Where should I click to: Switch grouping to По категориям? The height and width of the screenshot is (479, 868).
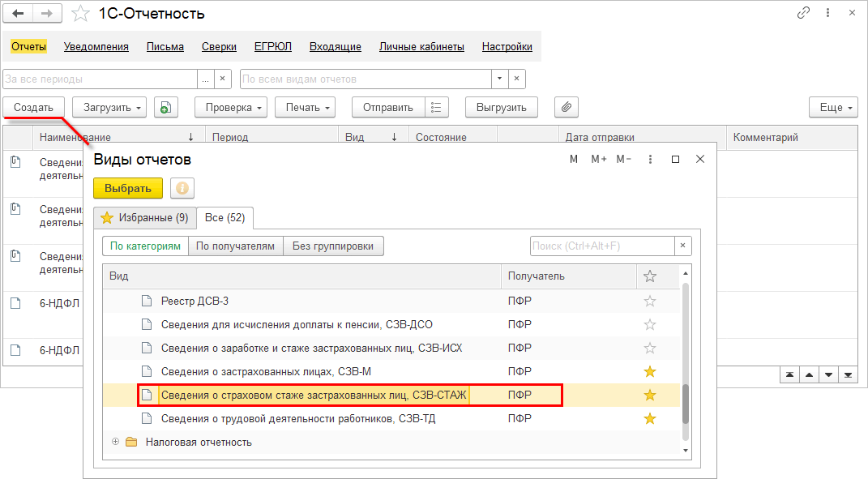click(145, 246)
